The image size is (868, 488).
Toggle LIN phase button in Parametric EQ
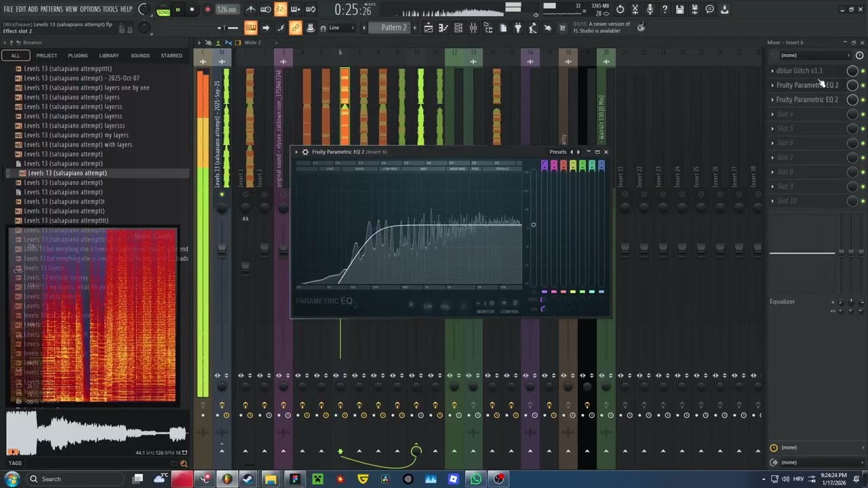428,306
